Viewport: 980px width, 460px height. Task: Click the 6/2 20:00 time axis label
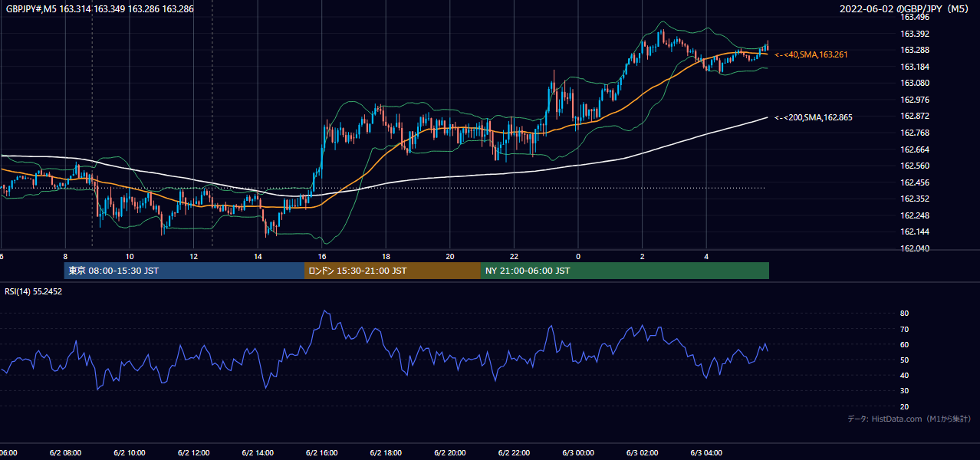click(x=450, y=452)
